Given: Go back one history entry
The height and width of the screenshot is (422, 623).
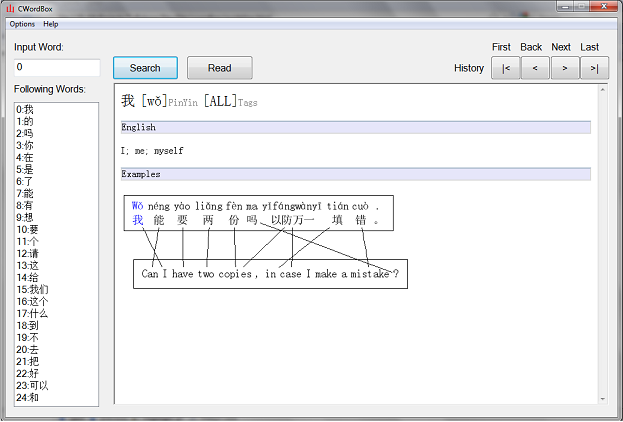Looking at the screenshot, I should (535, 68).
